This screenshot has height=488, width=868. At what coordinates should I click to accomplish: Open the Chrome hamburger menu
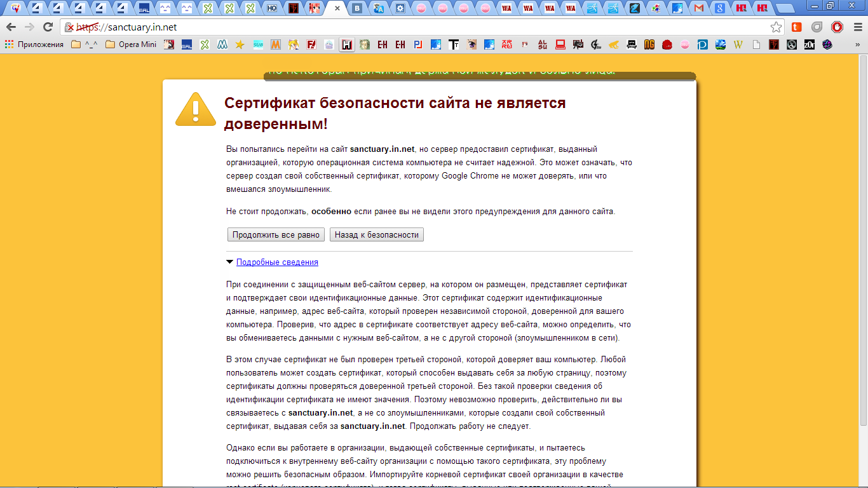click(858, 27)
